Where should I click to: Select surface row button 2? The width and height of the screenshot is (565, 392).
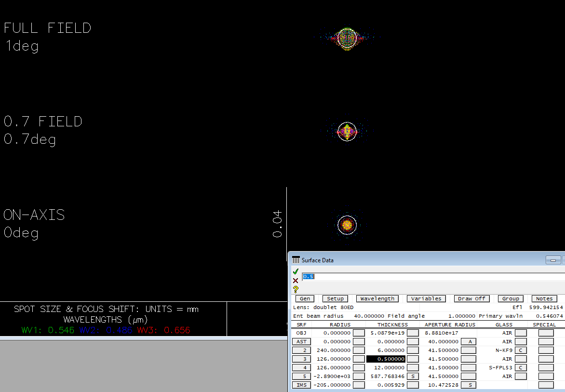click(x=302, y=350)
